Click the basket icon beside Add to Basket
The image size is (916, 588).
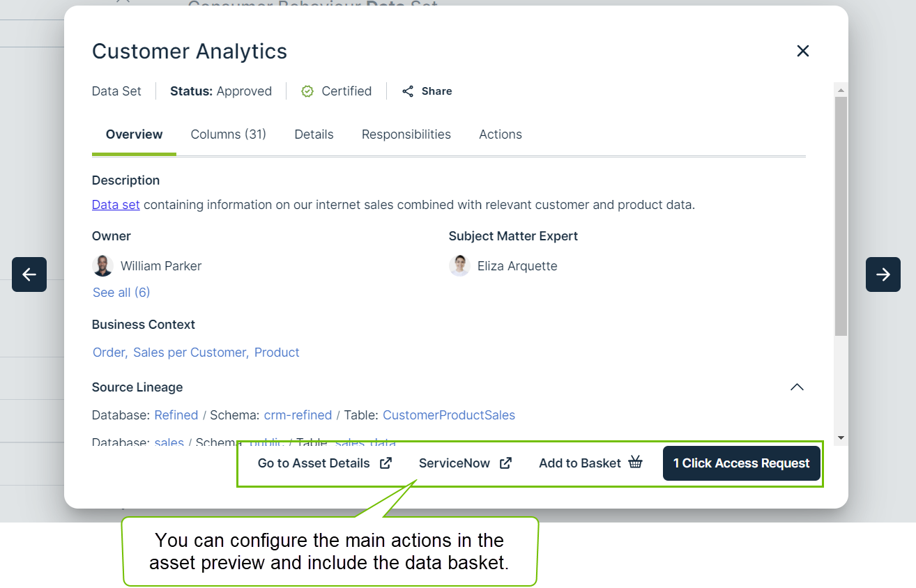[635, 463]
